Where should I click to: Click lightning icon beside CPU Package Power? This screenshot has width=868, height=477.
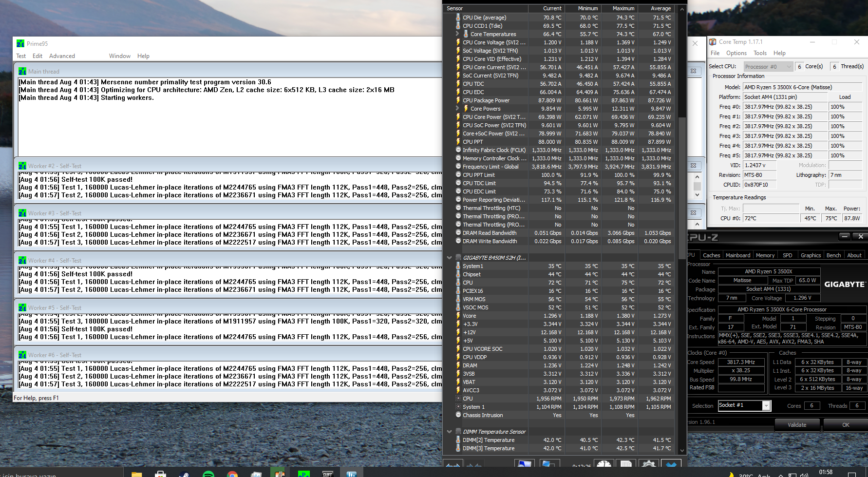tap(458, 100)
